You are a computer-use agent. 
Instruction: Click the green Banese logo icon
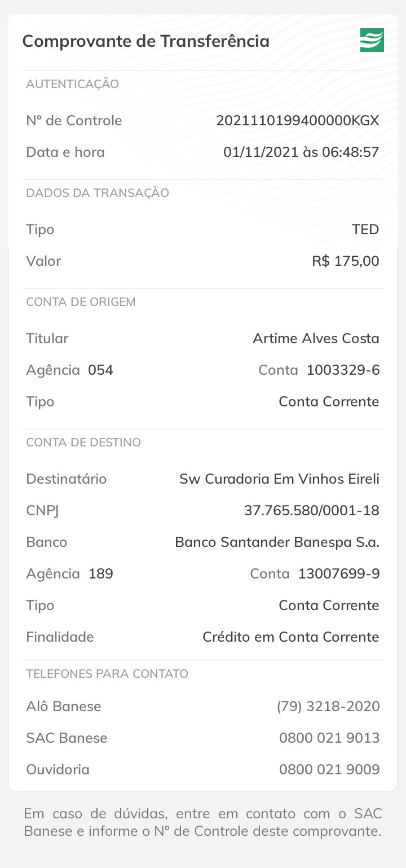372,40
